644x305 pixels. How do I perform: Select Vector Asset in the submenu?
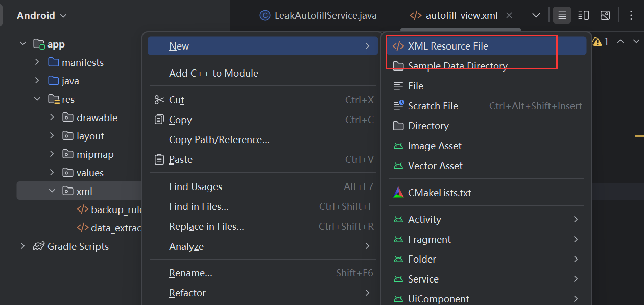click(435, 166)
